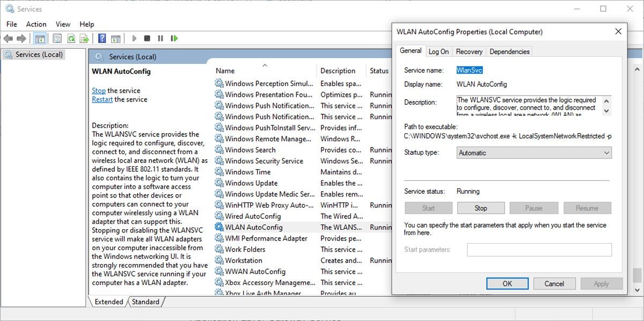Open the Startup type dropdown

tap(534, 153)
